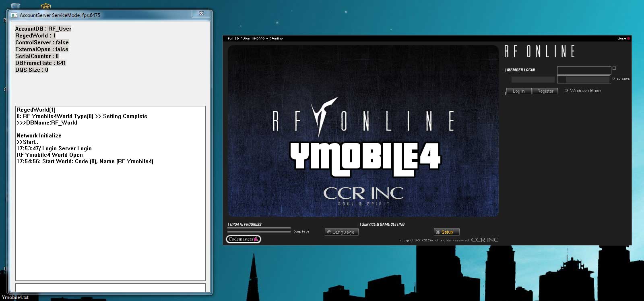This screenshot has width=644, height=301.
Task: Close the RF Online launcher
Action: click(623, 39)
